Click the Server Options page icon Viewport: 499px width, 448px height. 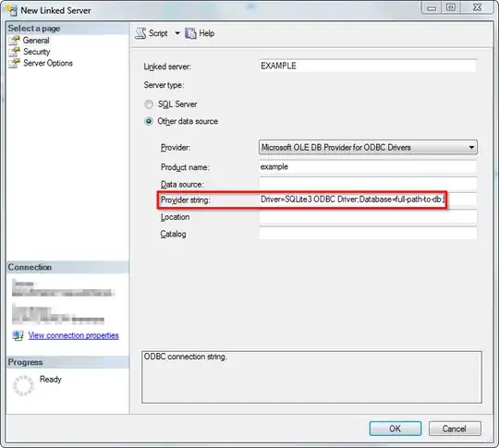tap(14, 63)
